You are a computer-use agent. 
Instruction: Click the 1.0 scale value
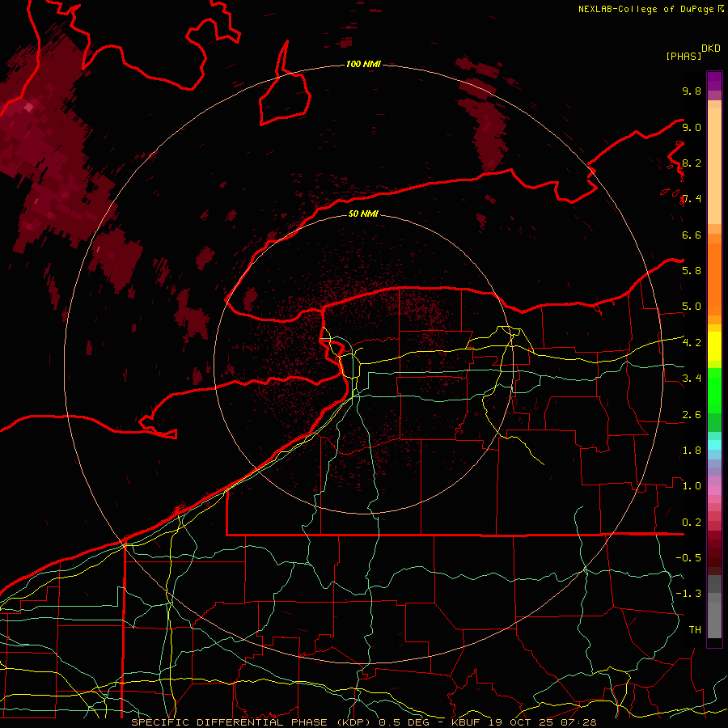pos(692,486)
